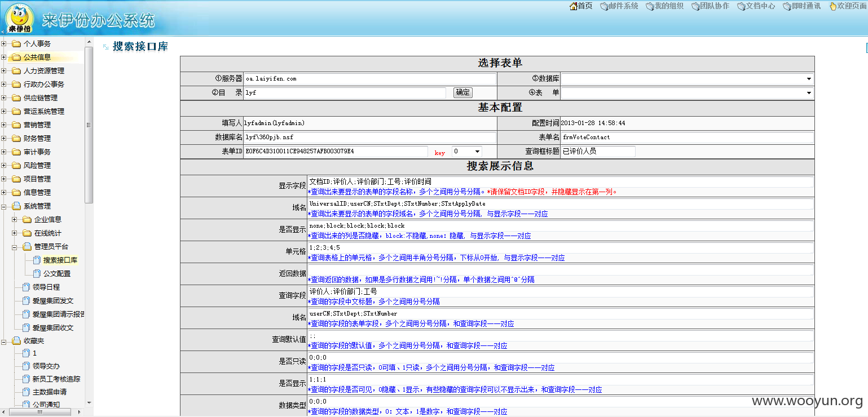Click the 项目管理 folder icon
The image size is (868, 417).
[16, 179]
